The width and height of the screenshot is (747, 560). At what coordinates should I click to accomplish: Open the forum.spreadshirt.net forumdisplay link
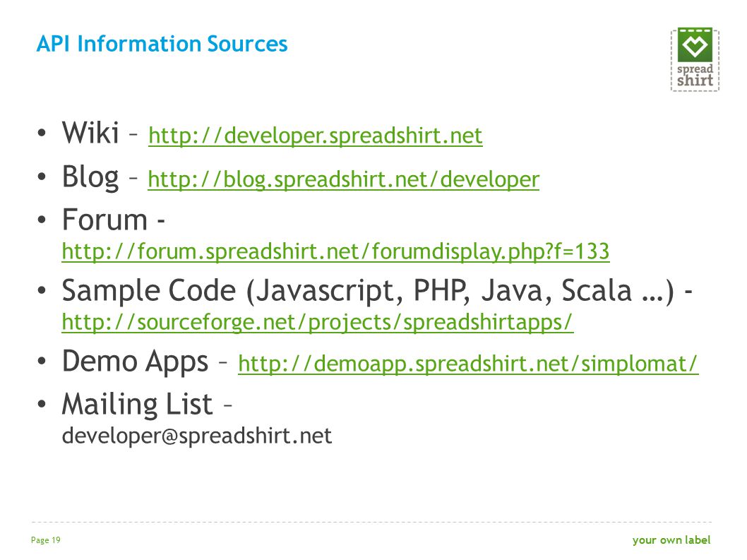coord(335,251)
